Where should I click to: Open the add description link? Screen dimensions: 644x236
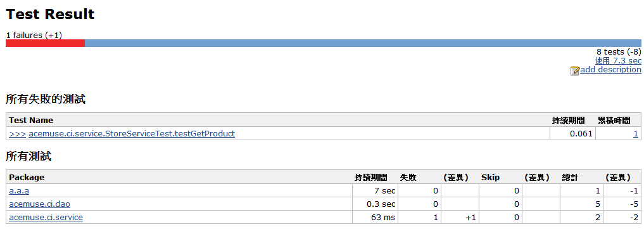click(x=610, y=70)
